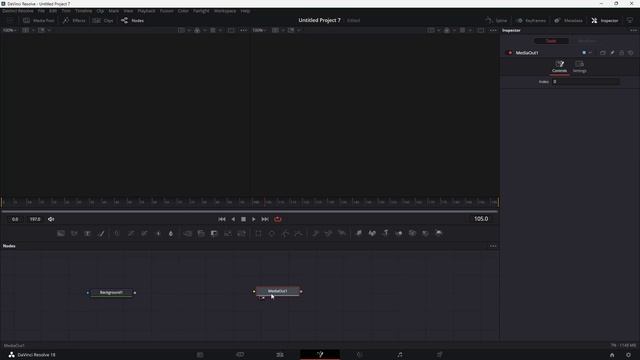This screenshot has width=640, height=360.
Task: Add a Text 3D node from the toolbar
Action: tap(385, 233)
